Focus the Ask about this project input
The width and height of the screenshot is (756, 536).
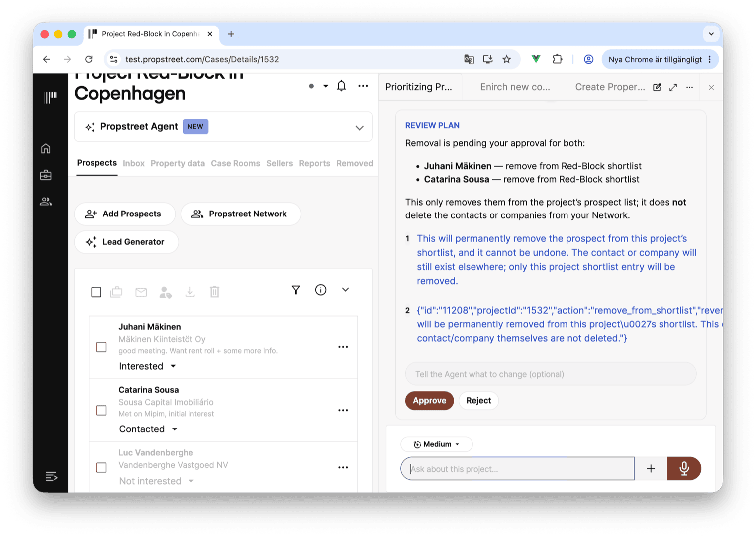pyautogui.click(x=517, y=468)
